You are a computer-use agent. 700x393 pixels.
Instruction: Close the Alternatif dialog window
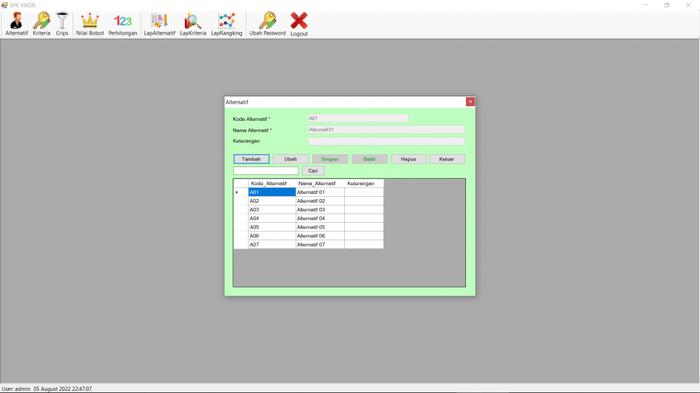pos(470,102)
